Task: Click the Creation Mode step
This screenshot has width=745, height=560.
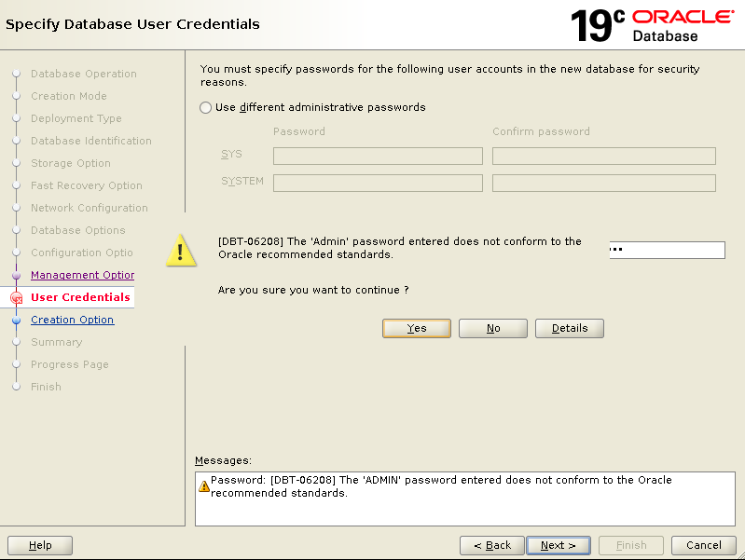Action: point(69,96)
